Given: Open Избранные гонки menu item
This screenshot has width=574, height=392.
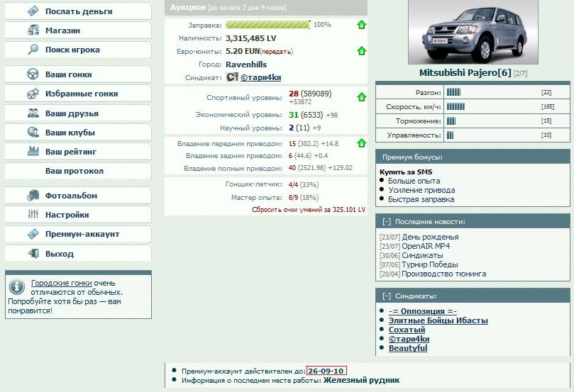Looking at the screenshot, I should tap(78, 94).
